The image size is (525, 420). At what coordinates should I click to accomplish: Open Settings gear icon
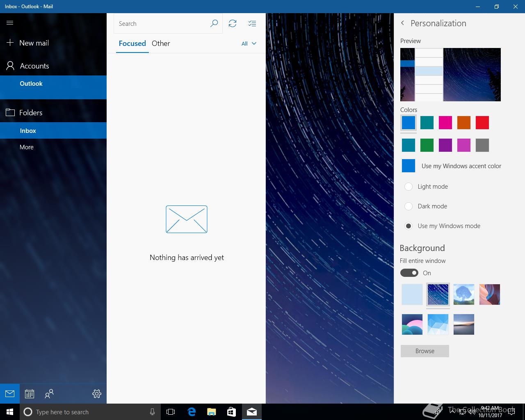click(97, 394)
